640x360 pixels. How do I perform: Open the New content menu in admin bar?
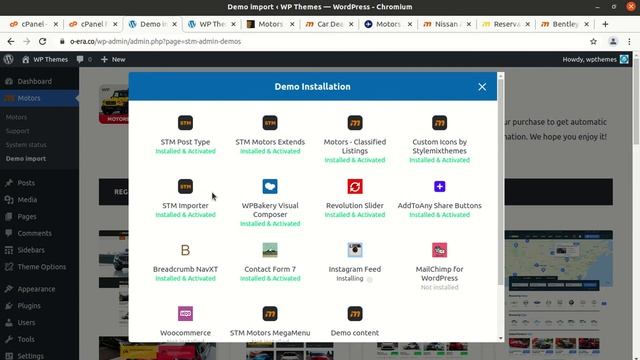tap(113, 59)
